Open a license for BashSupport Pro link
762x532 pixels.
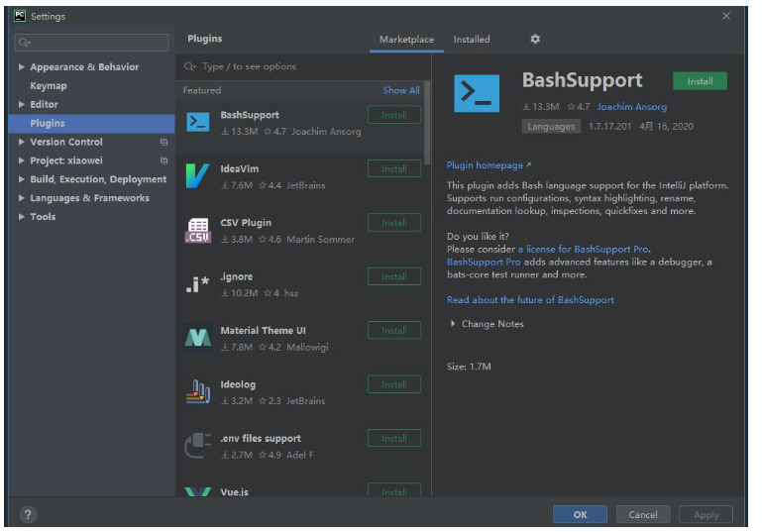(x=584, y=250)
